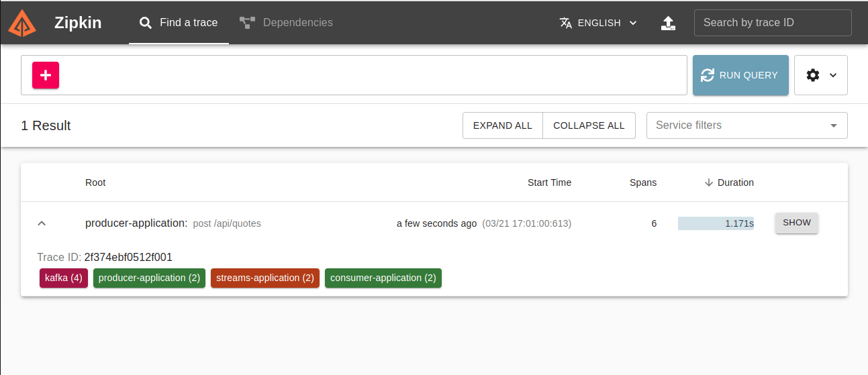The height and width of the screenshot is (375, 868).
Task: Click the span count 6
Action: click(654, 223)
